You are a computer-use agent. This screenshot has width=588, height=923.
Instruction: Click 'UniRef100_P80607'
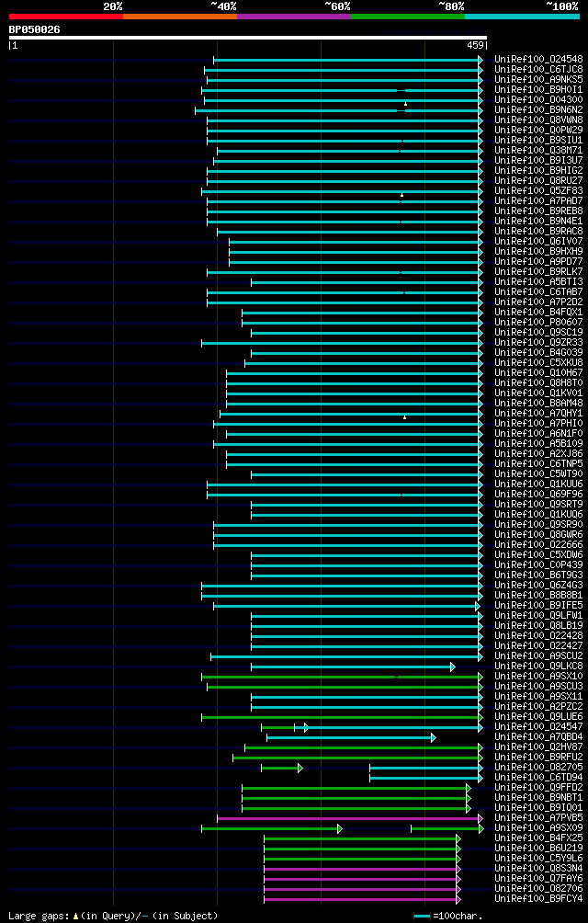(x=538, y=322)
